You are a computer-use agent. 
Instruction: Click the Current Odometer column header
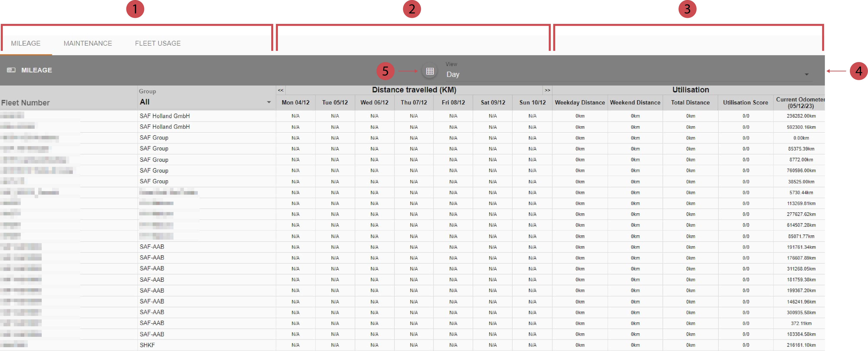tap(800, 103)
